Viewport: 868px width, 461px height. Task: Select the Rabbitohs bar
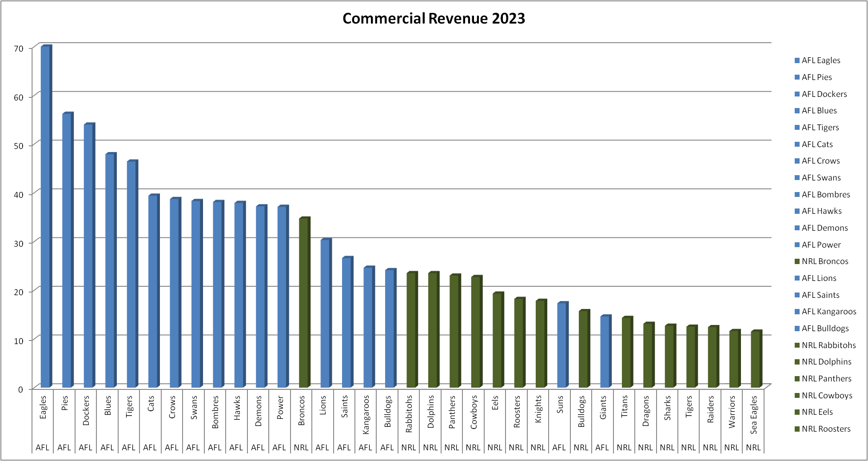pos(412,329)
